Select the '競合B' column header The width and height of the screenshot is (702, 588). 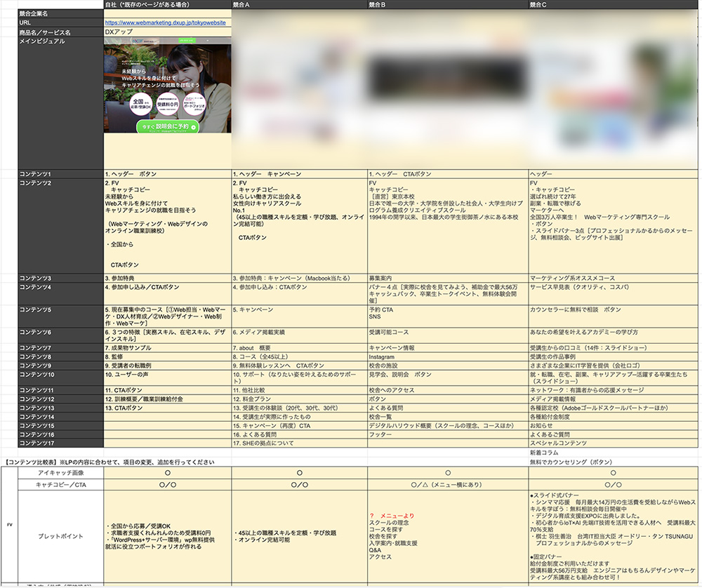(448, 4)
